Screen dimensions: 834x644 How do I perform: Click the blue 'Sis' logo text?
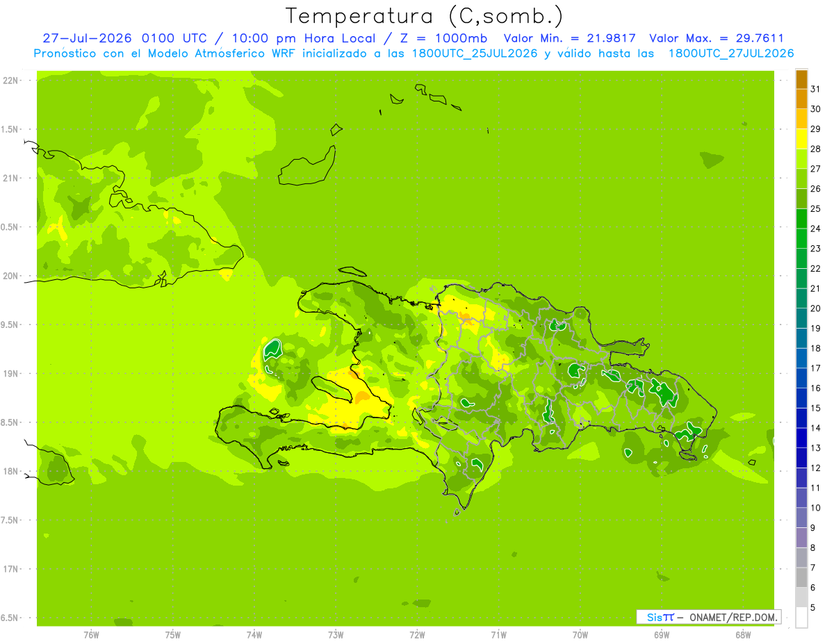tap(653, 617)
